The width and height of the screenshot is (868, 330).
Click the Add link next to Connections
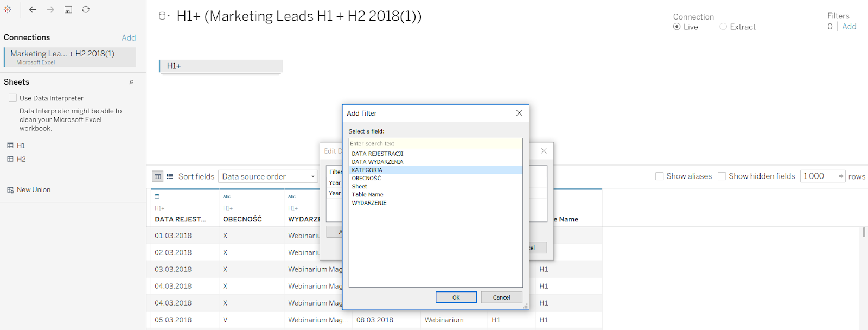tap(129, 37)
